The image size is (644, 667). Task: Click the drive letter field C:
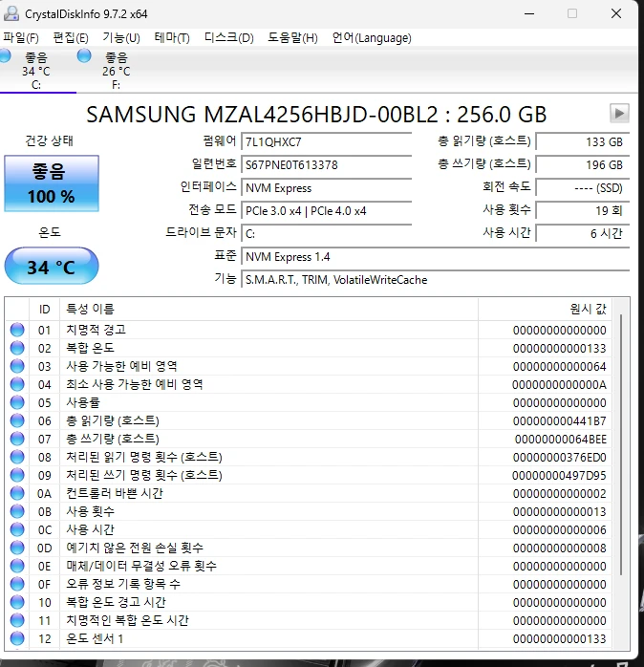(326, 233)
